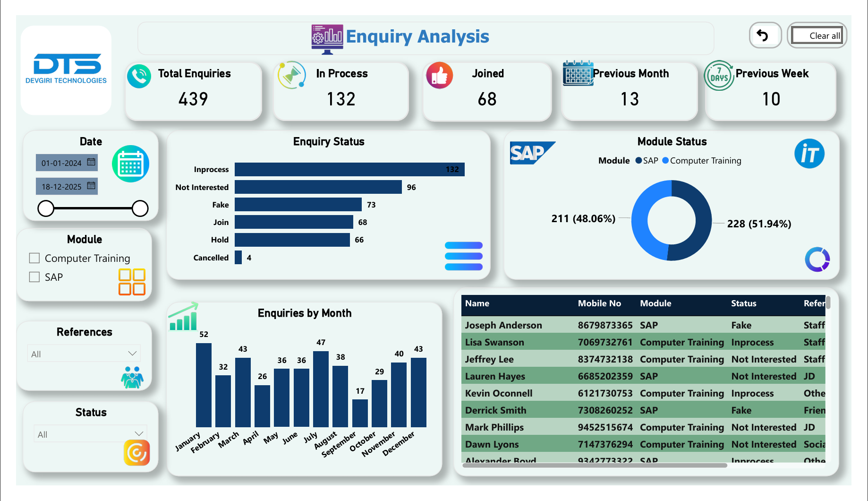
Task: Enable the Computer Training checkbox
Action: (34, 258)
